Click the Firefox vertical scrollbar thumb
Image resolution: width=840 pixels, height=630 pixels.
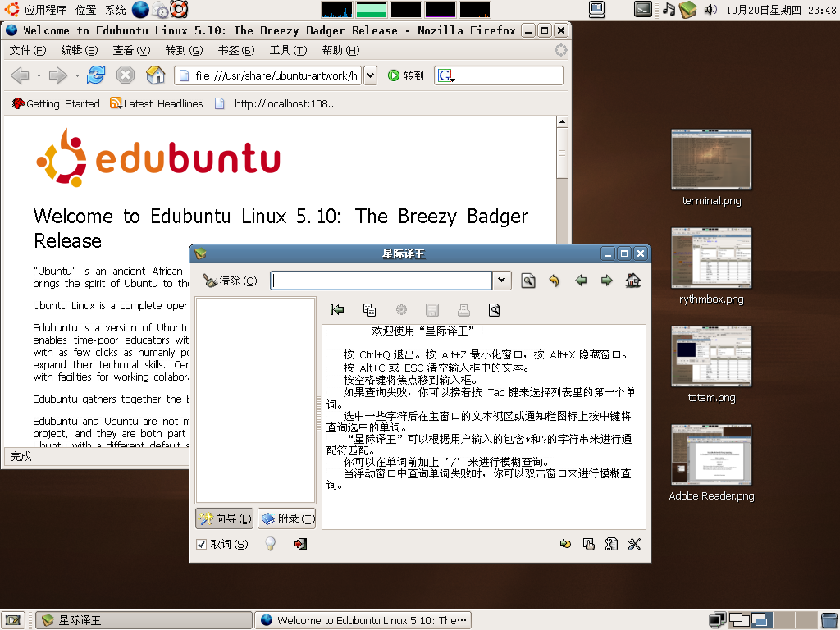click(x=562, y=153)
